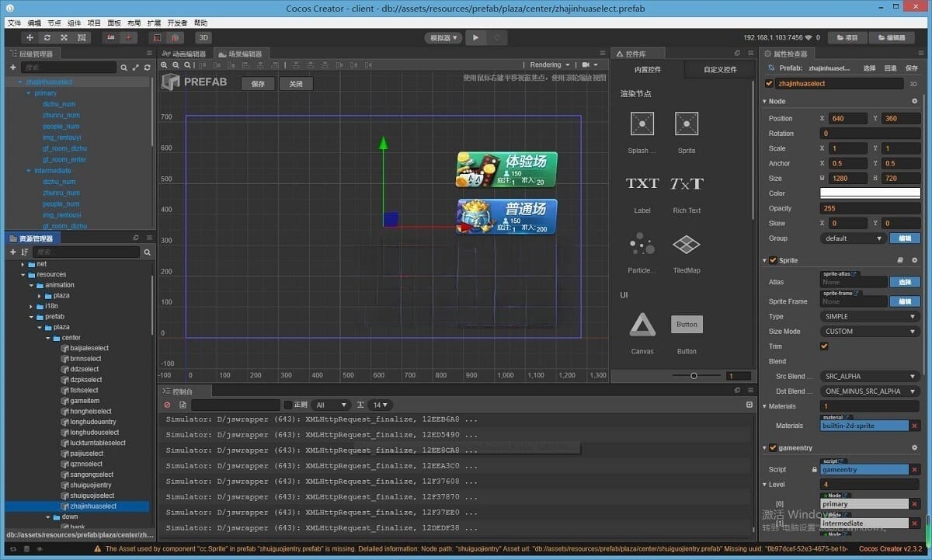This screenshot has height=560, width=932.
Task: Click the Sprite node icon in widget library
Action: [x=686, y=123]
